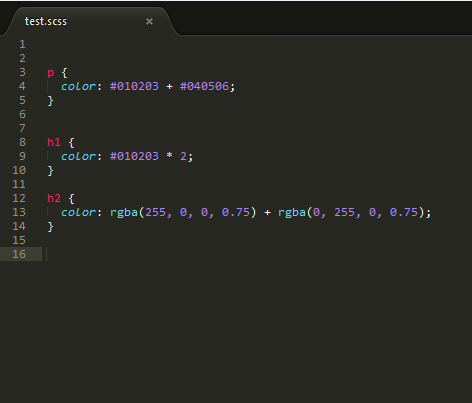The image size is (472, 403).
Task: Click the #040506 color value
Action: [204, 86]
